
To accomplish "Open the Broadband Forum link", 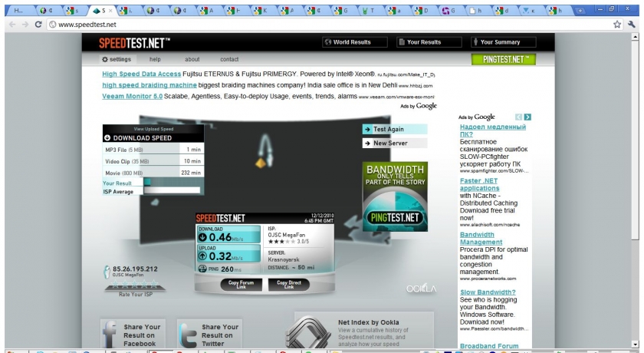I will coord(489,346).
